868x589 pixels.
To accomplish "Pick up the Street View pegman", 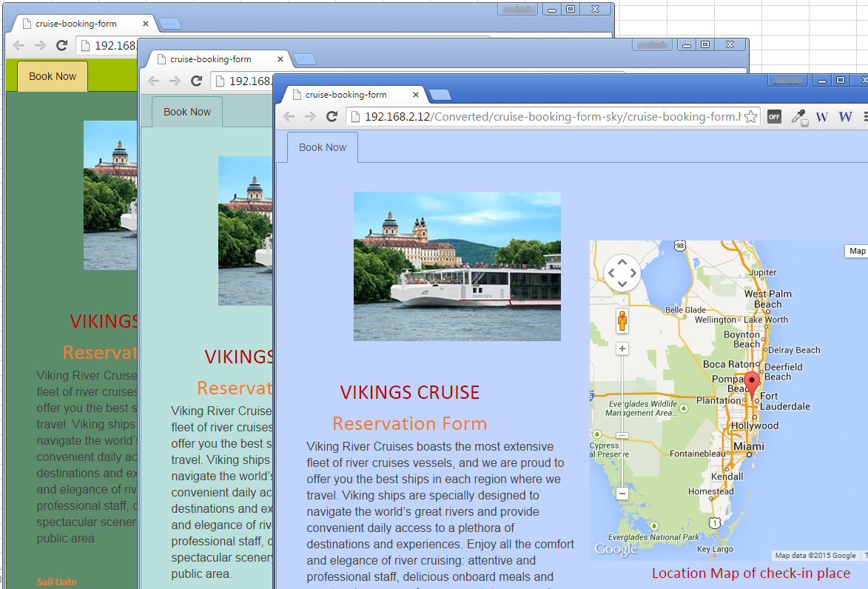I will (622, 321).
